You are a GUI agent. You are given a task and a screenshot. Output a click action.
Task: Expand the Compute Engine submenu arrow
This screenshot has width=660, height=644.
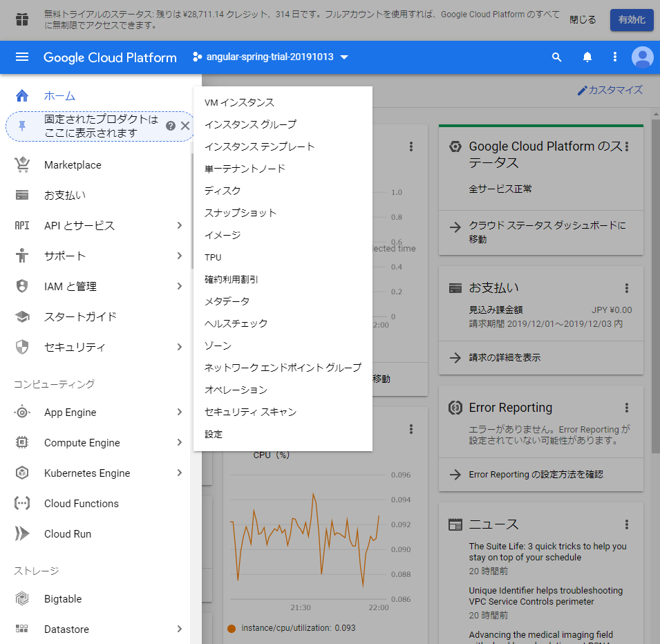(179, 442)
